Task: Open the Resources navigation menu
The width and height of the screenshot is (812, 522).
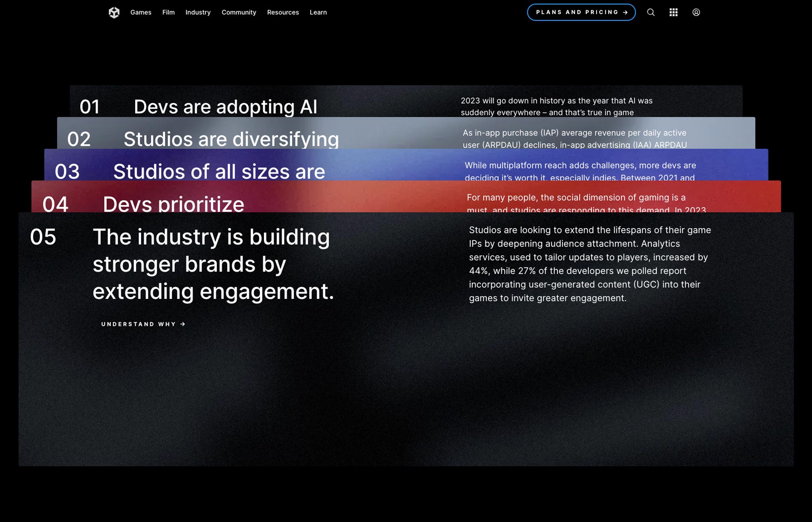Action: tap(283, 12)
